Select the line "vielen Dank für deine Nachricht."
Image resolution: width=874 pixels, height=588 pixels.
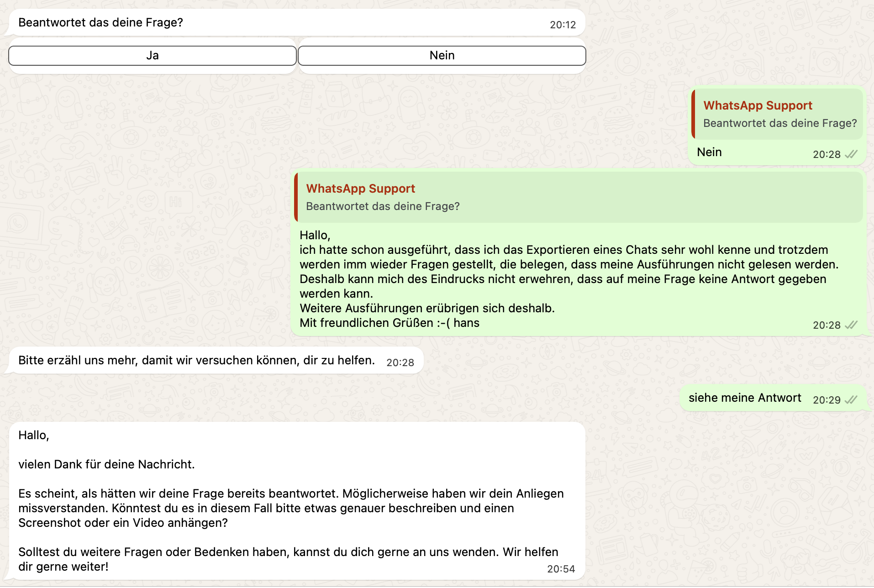tap(106, 464)
